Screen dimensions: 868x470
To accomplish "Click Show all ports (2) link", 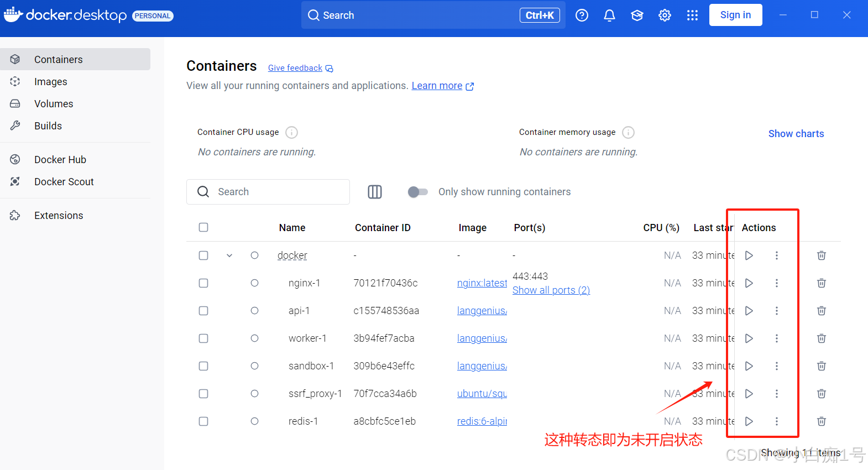I will pos(551,290).
